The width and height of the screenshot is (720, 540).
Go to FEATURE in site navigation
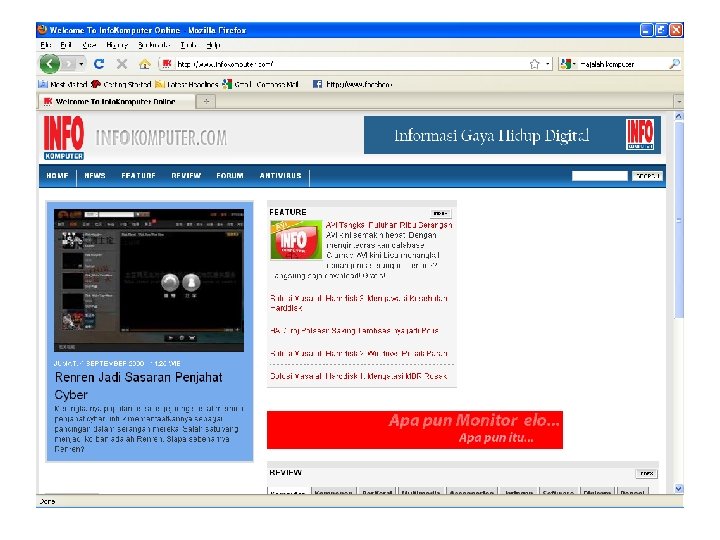coord(138,176)
